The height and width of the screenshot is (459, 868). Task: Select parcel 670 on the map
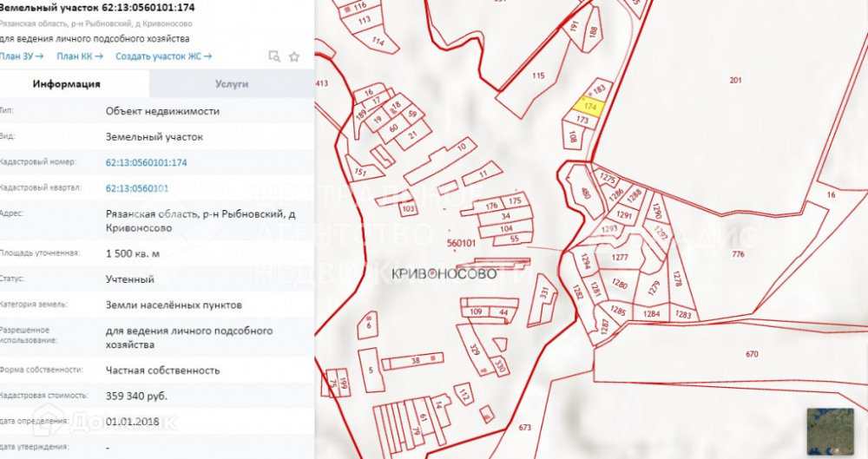tap(751, 354)
